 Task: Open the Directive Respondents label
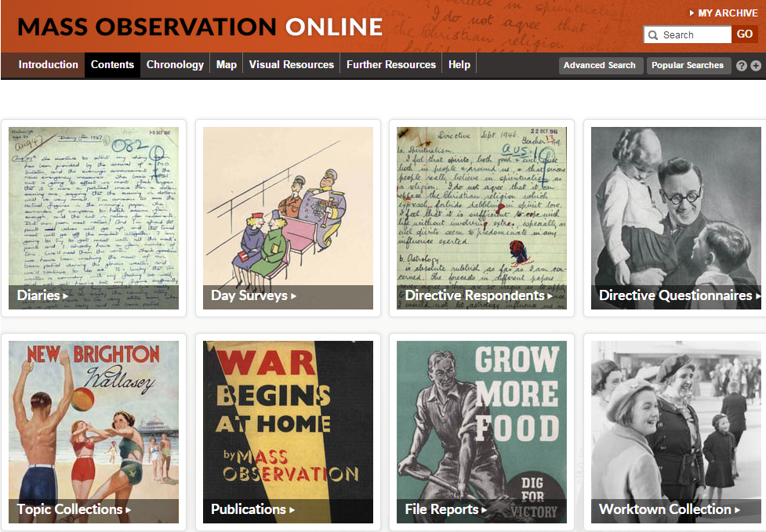(x=478, y=295)
